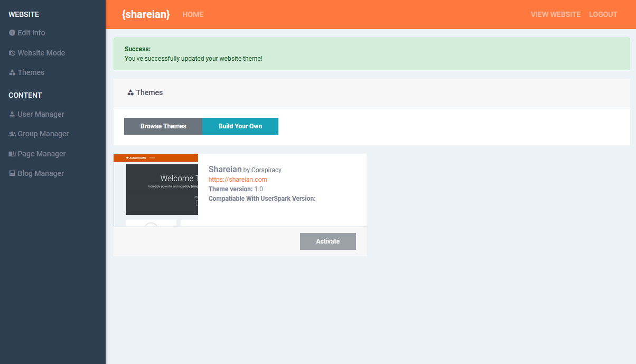Click the Website Mode sidebar icon
The height and width of the screenshot is (364, 636).
pos(12,53)
